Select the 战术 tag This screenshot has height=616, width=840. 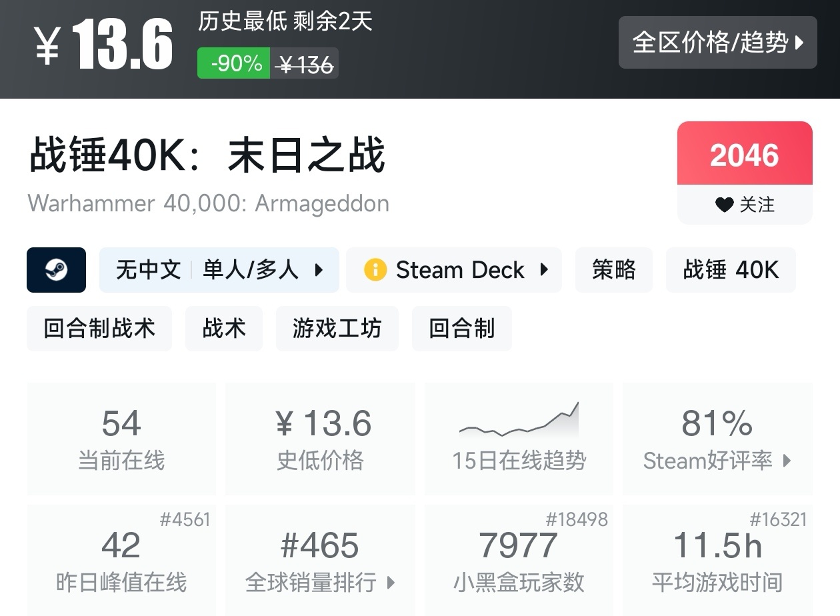(224, 329)
